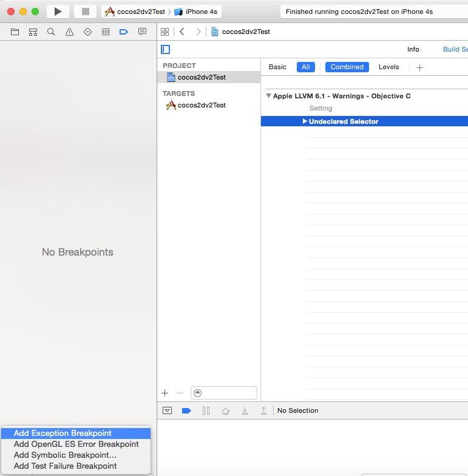Select Combined settings view

click(x=347, y=67)
